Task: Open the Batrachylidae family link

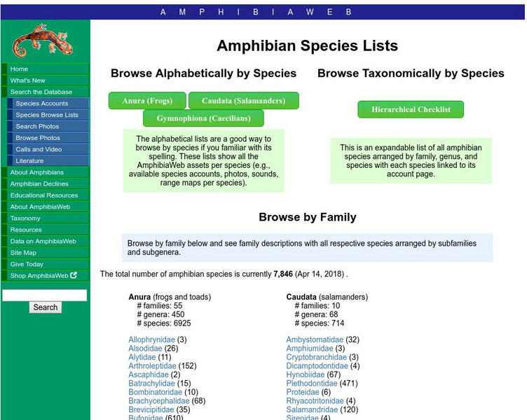Action: [x=151, y=383]
